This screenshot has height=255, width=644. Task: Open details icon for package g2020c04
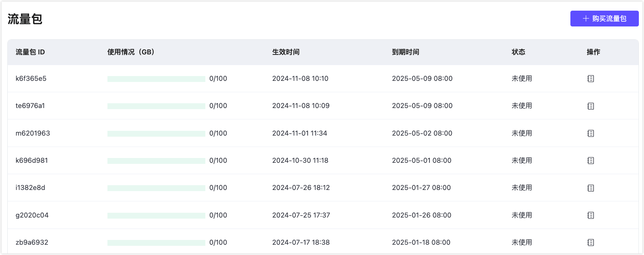[591, 215]
